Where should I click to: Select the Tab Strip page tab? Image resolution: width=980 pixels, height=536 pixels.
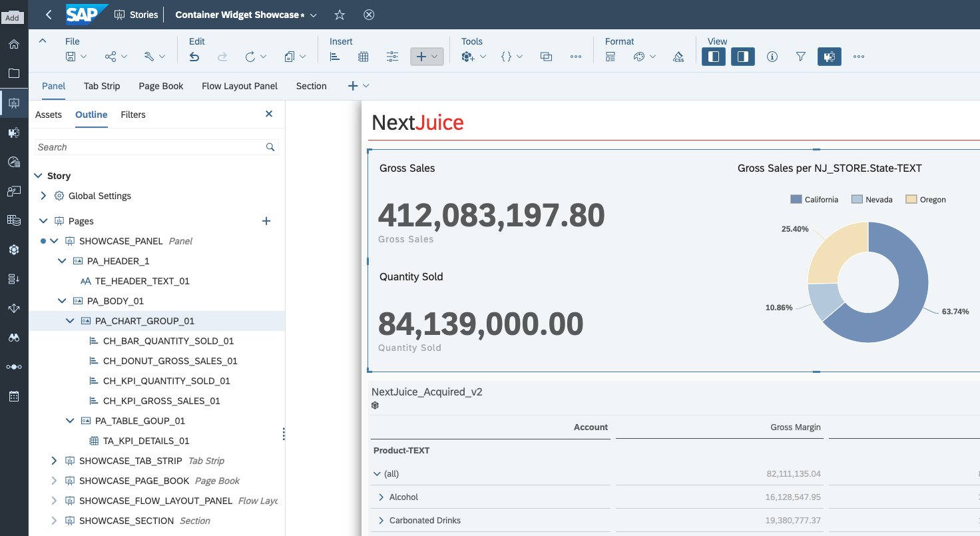pos(101,86)
